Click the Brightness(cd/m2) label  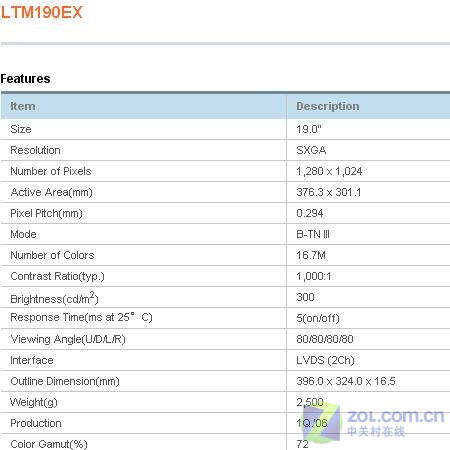coord(54,298)
